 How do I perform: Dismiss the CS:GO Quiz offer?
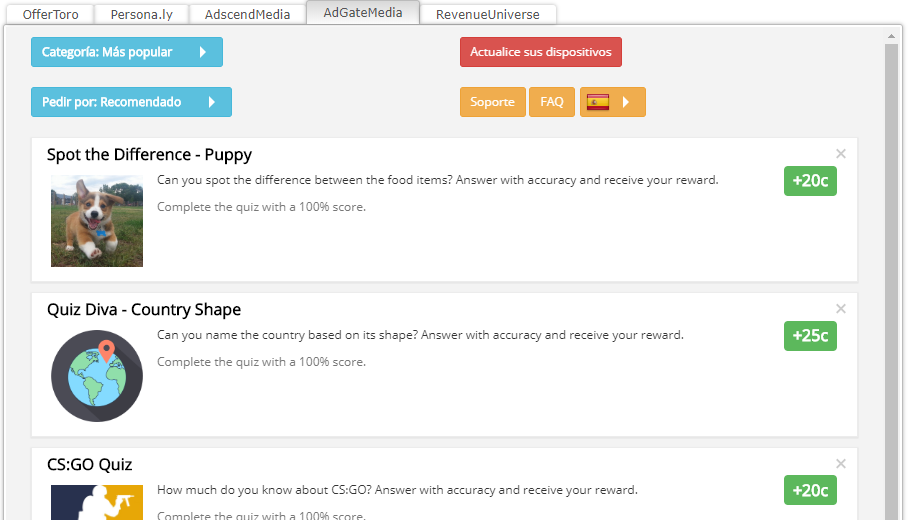coord(841,464)
